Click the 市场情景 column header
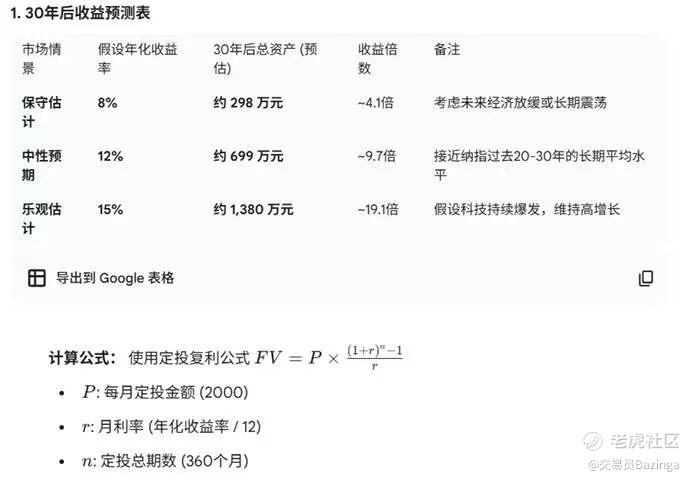This screenshot has height=480, width=692. pyautogui.click(x=42, y=58)
